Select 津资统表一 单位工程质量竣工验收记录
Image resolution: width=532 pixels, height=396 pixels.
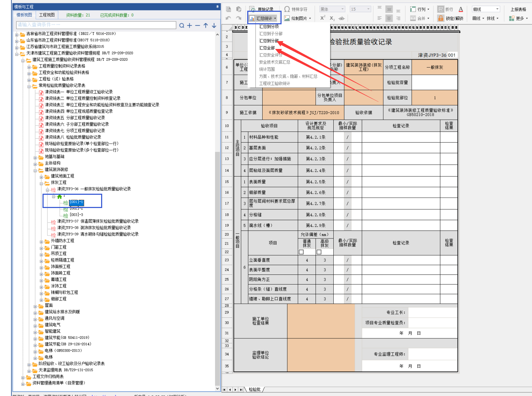coord(78,92)
